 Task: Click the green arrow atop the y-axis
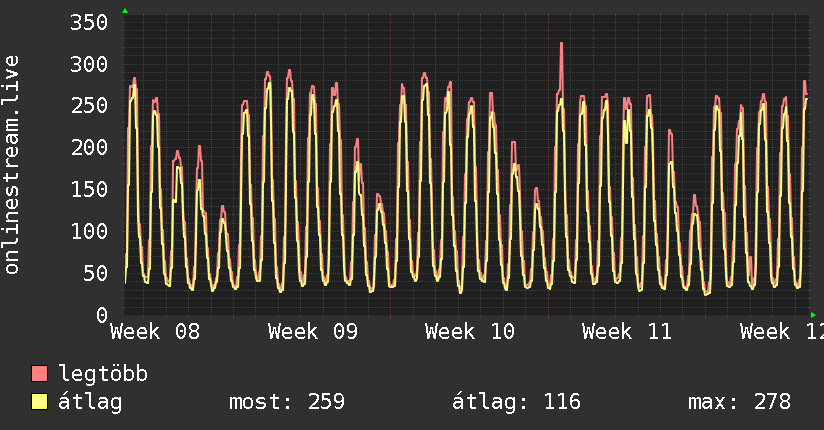pyautogui.click(x=125, y=11)
